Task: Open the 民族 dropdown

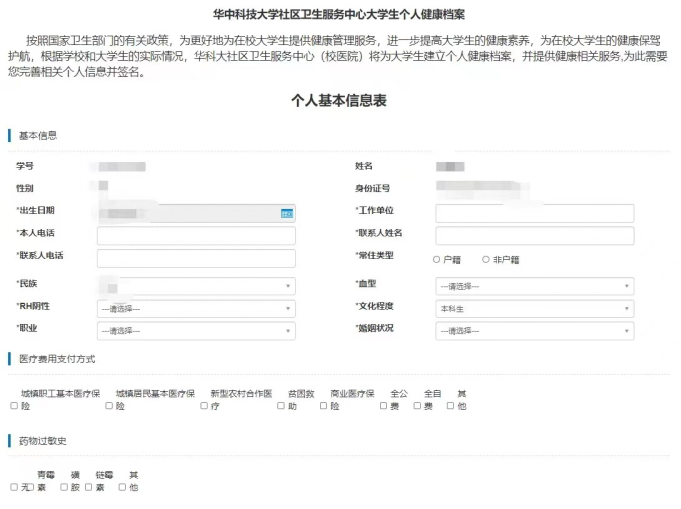Action: pos(196,286)
